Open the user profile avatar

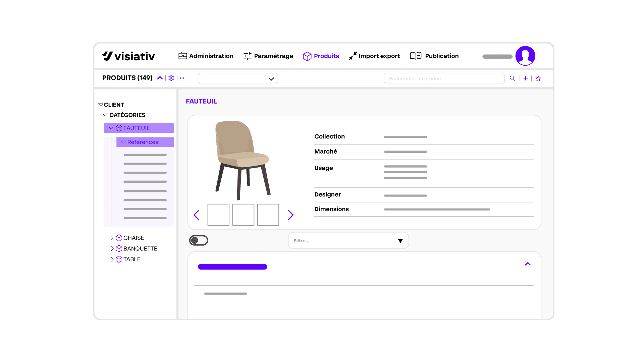tap(525, 56)
